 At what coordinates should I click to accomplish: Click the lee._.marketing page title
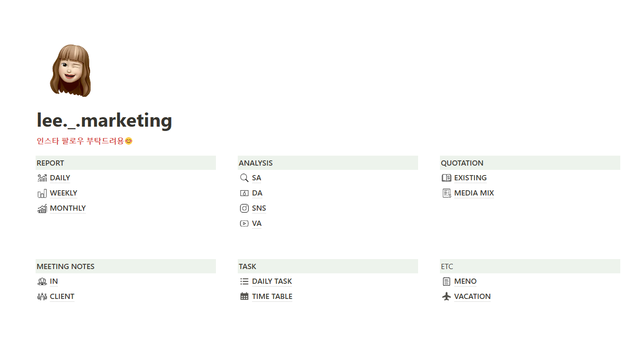click(x=104, y=120)
